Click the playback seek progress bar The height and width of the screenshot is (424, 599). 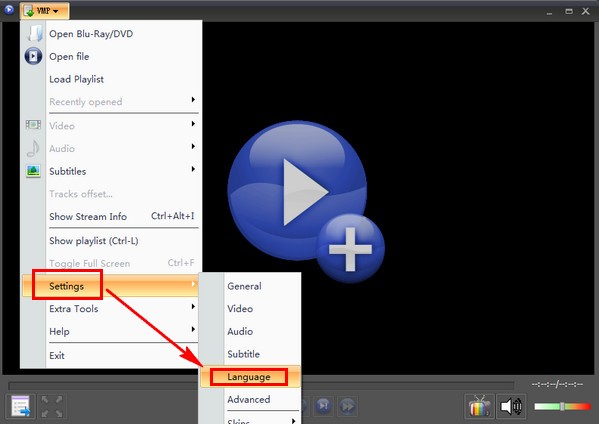coord(261,385)
